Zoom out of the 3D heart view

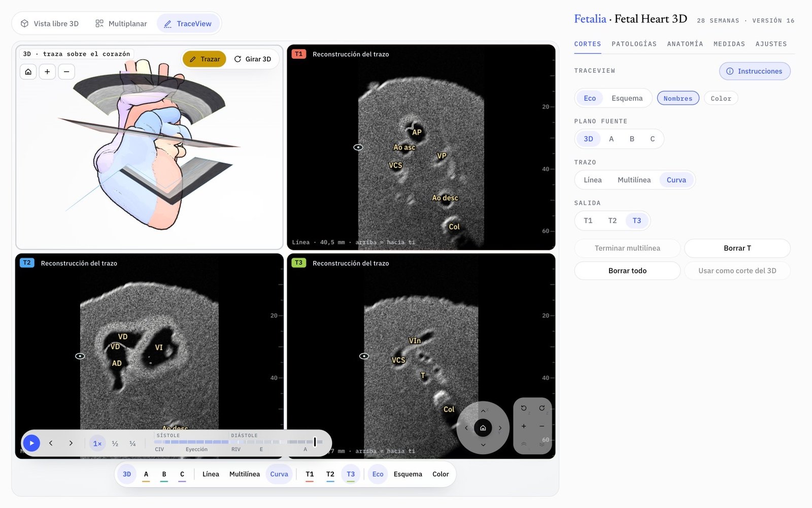click(66, 72)
